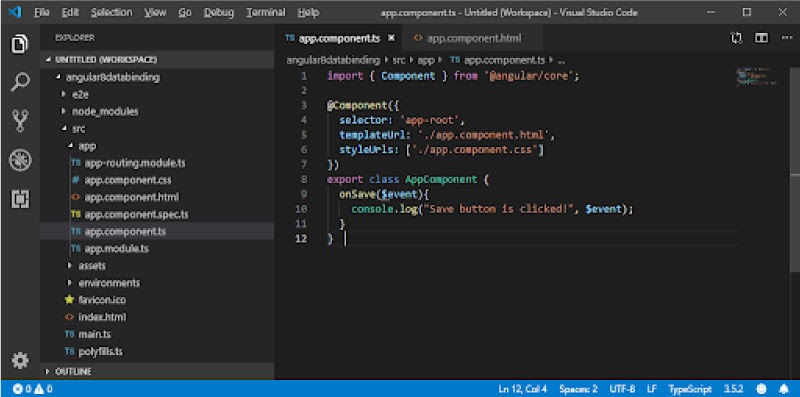Open the Edit menu
Screen dimensions: 800x397
pos(70,12)
